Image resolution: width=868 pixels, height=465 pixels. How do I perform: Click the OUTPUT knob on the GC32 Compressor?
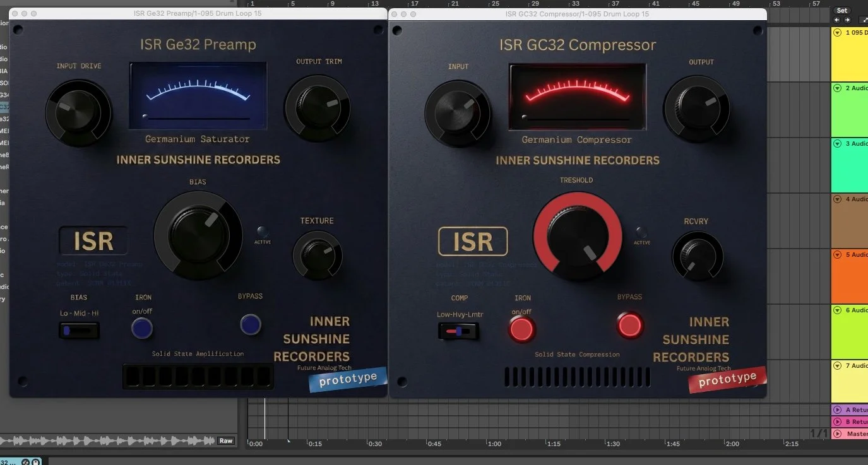coord(697,109)
